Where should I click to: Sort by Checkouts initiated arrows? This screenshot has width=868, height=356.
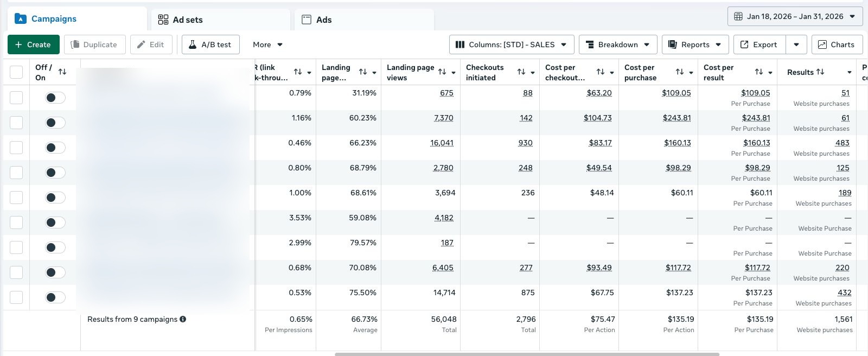(521, 72)
